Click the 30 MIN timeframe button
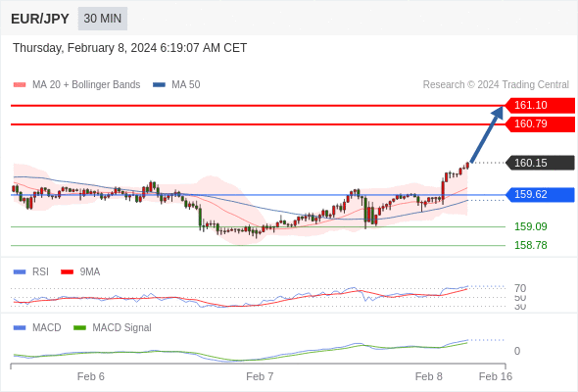This screenshot has height=392, width=578. pos(103,19)
